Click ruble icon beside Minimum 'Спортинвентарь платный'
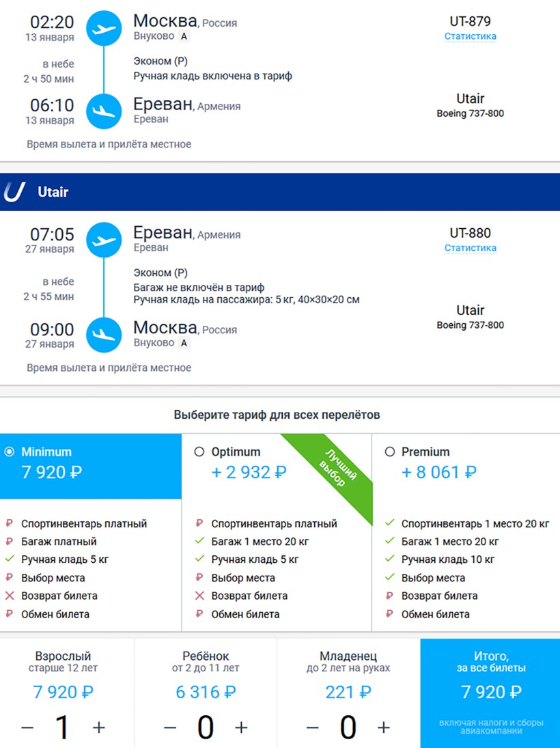Image resolution: width=560 pixels, height=748 pixels. tap(9, 523)
